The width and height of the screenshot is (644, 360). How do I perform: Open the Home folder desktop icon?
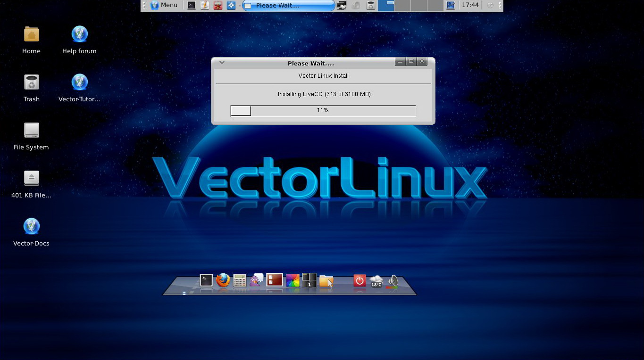(x=31, y=40)
